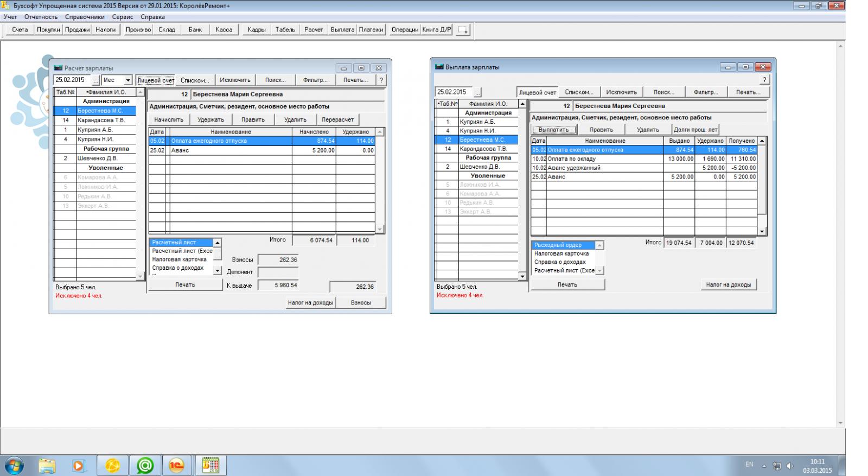Launch the 1C application from the taskbar

[x=177, y=465]
